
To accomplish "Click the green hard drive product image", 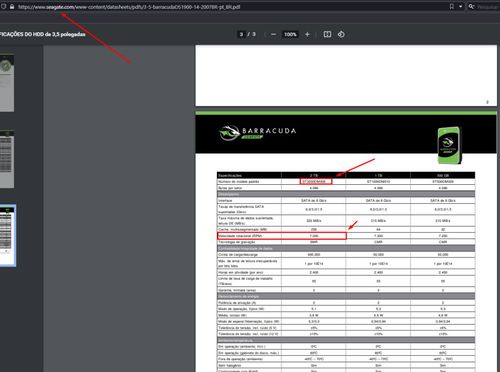I will coord(449,145).
